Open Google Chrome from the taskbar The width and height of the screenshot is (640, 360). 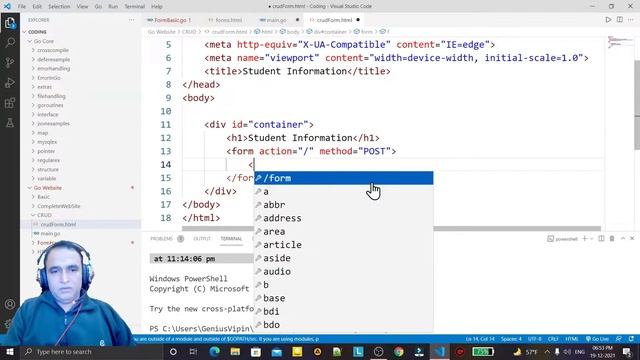point(398,351)
